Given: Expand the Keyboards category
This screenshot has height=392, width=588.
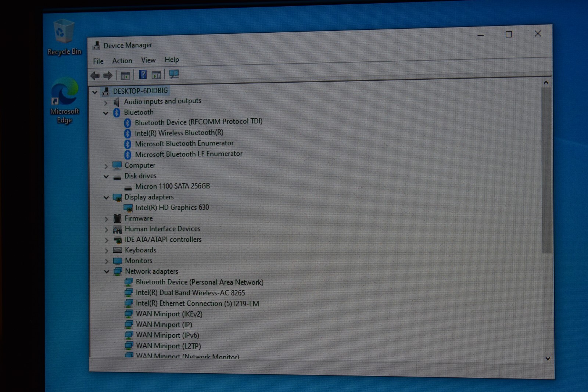Looking at the screenshot, I should coord(106,251).
